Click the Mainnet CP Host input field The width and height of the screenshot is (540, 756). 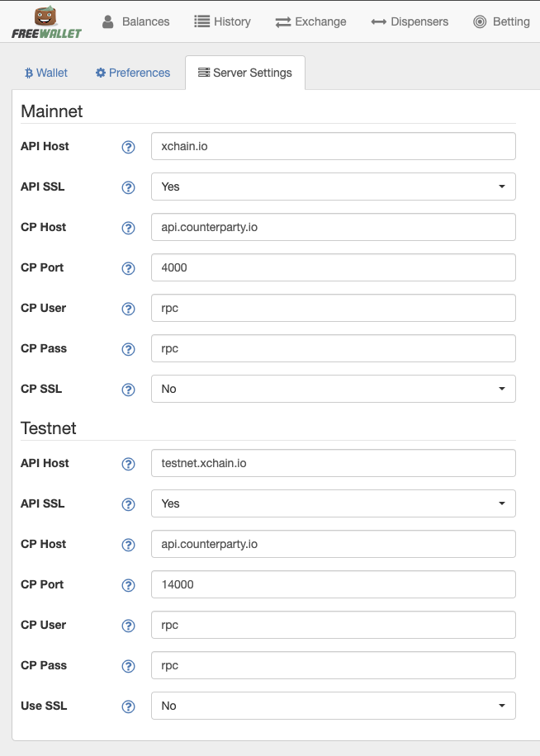pyautogui.click(x=333, y=227)
